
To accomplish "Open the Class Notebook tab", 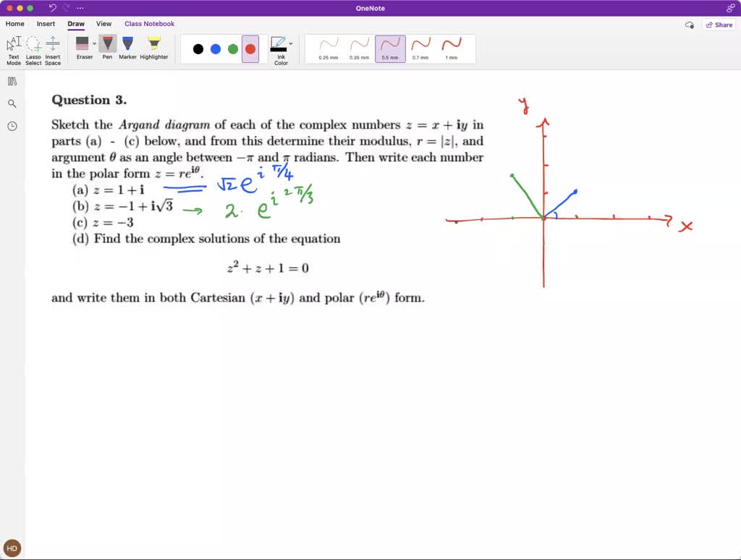I will [x=149, y=23].
